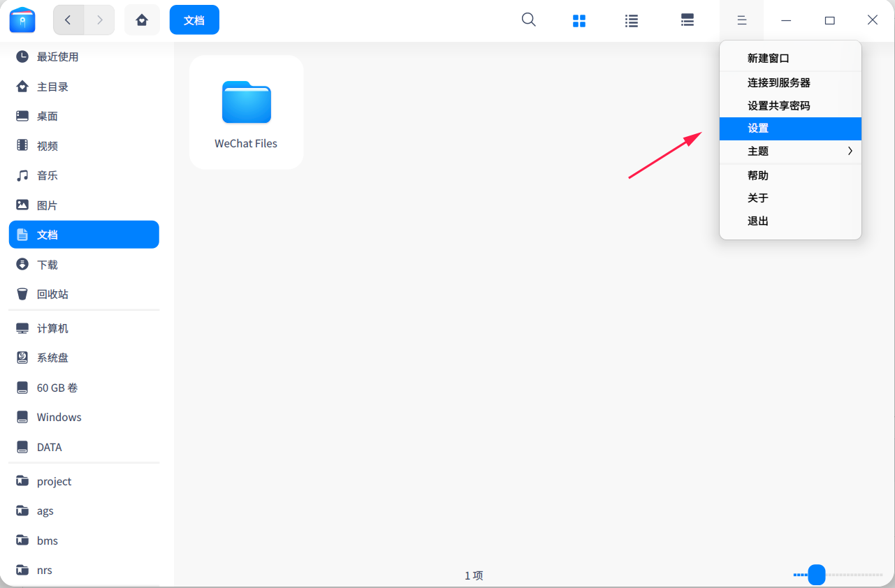Open the search magnifier icon
This screenshot has height=588, width=895.
(529, 20)
